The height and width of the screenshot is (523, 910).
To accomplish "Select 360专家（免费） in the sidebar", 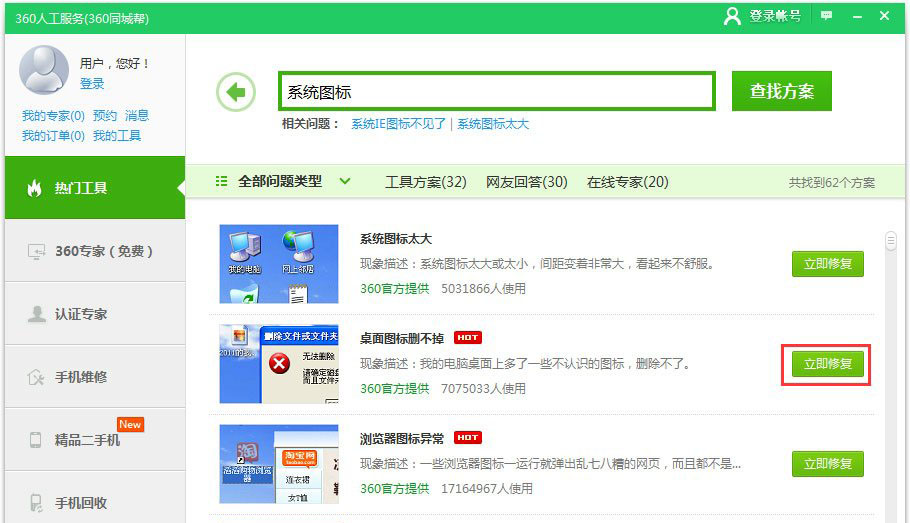I will coord(95,251).
